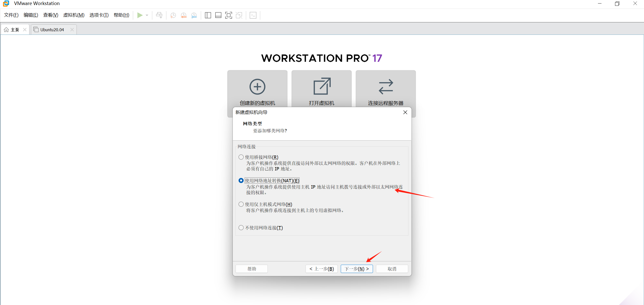The height and width of the screenshot is (305, 644).
Task: Open the 编辑(E) menu
Action: tap(31, 15)
